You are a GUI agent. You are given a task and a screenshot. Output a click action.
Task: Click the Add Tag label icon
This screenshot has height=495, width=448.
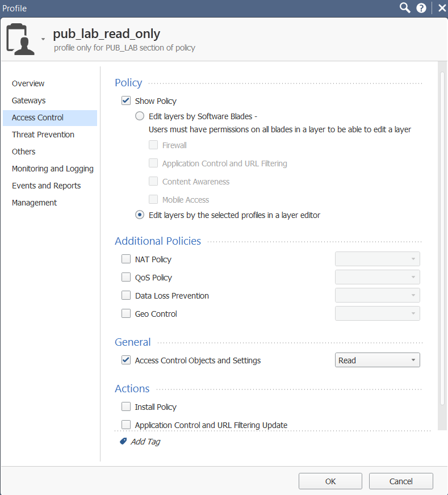123,441
